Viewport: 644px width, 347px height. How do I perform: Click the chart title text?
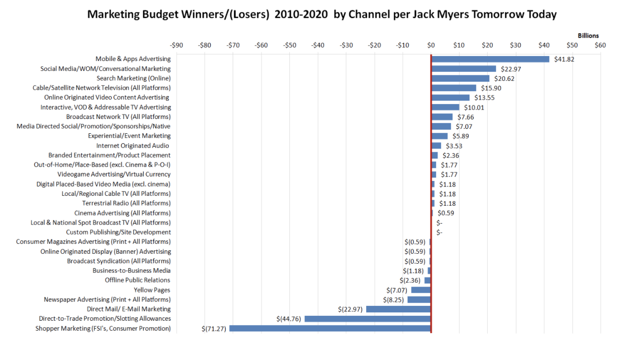click(x=322, y=14)
